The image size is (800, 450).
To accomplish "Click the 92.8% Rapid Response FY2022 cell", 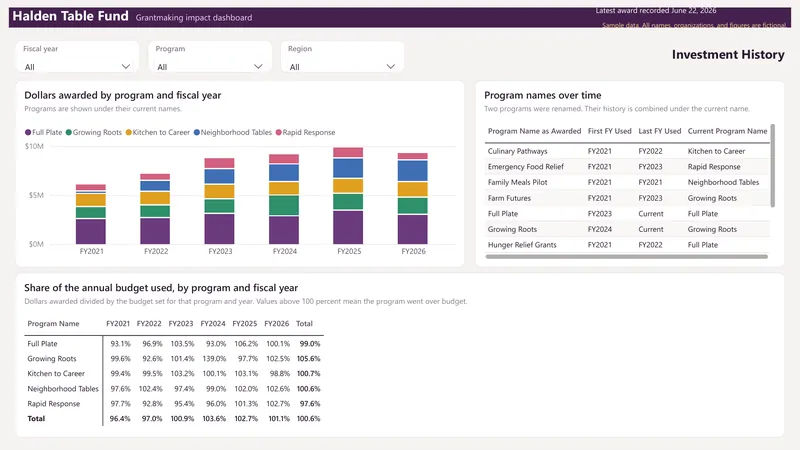I will 152,404.
